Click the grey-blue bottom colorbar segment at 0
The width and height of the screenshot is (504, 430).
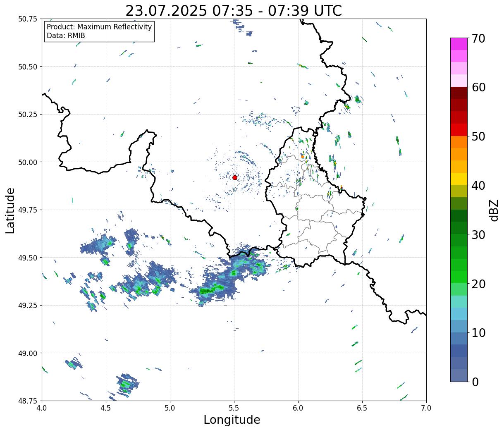point(459,375)
